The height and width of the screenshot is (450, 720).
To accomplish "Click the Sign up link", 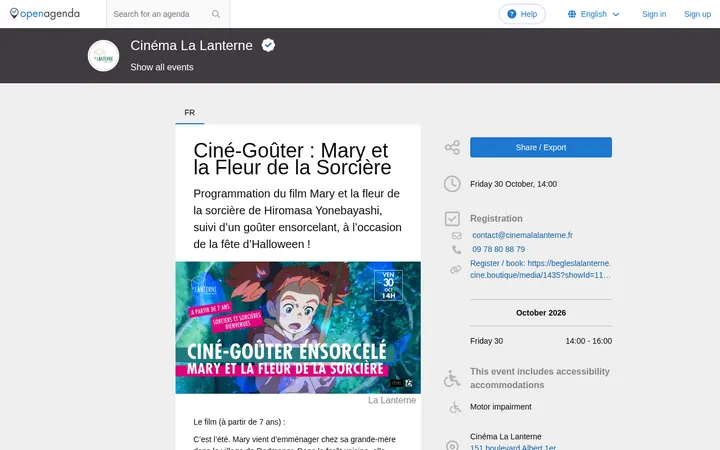I will (x=697, y=14).
